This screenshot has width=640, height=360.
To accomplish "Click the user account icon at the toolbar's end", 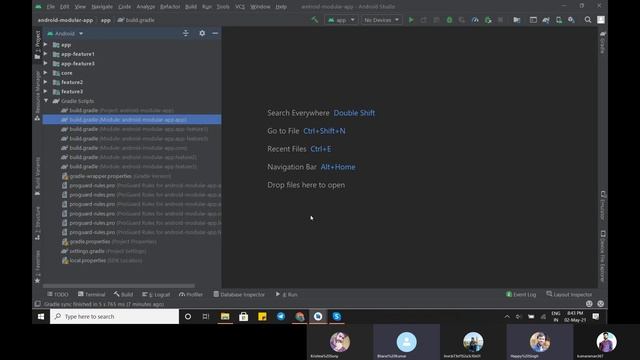I will click(x=601, y=20).
